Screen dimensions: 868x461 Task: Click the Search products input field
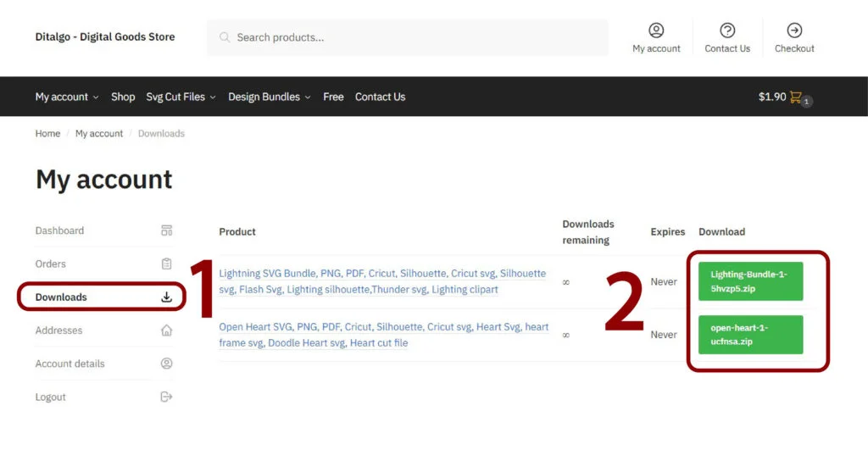point(415,37)
